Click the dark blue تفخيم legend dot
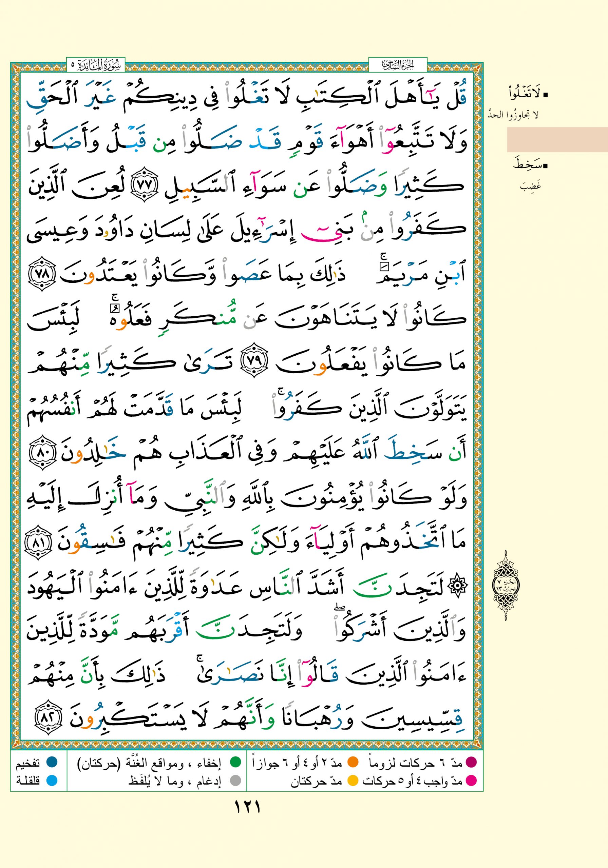Viewport: 608px width, 868px height. (52, 762)
